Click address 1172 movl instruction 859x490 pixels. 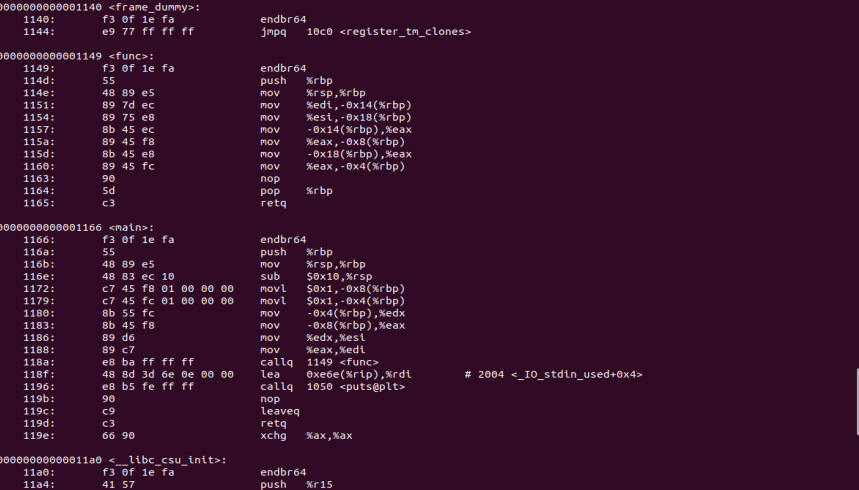[x=333, y=289]
